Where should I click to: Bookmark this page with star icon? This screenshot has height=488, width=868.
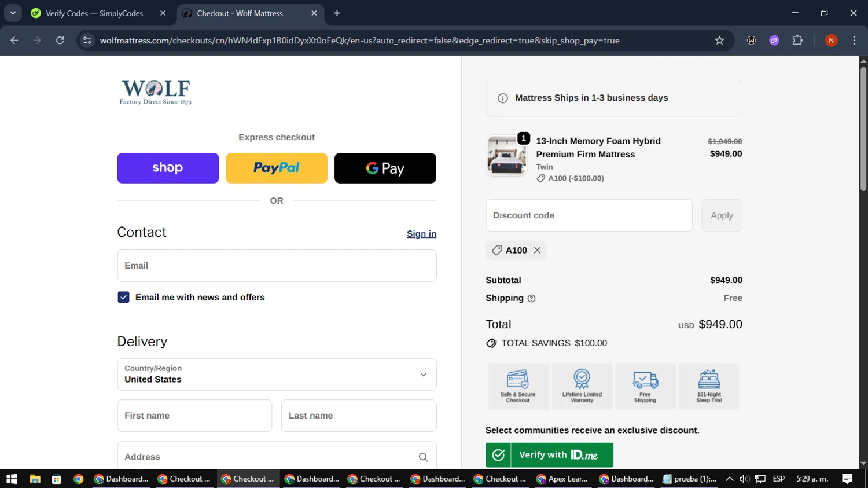pyautogui.click(x=719, y=41)
